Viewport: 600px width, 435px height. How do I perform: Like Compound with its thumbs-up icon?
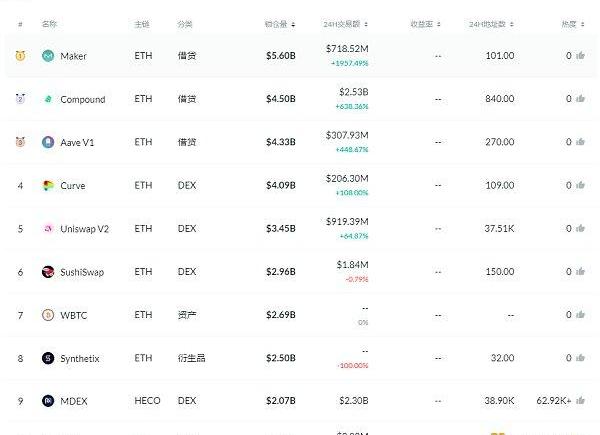click(x=580, y=99)
